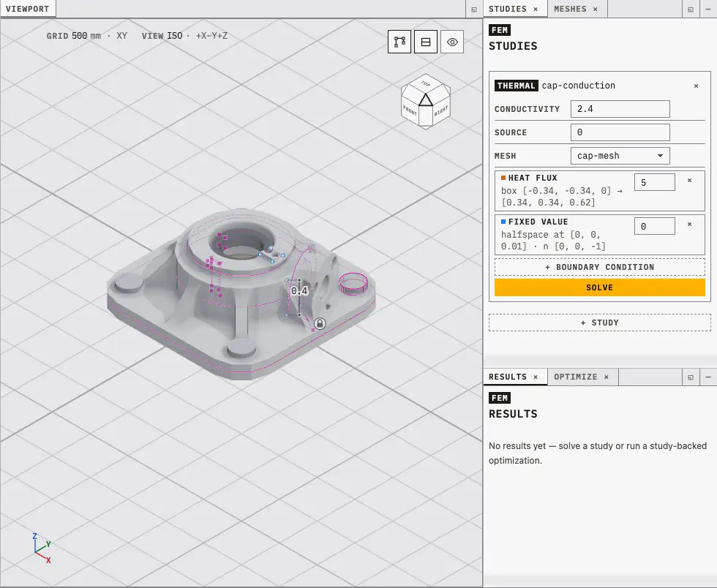Image resolution: width=717 pixels, height=588 pixels.
Task: Click the orange Heat Flux color swatch
Action: [503, 178]
